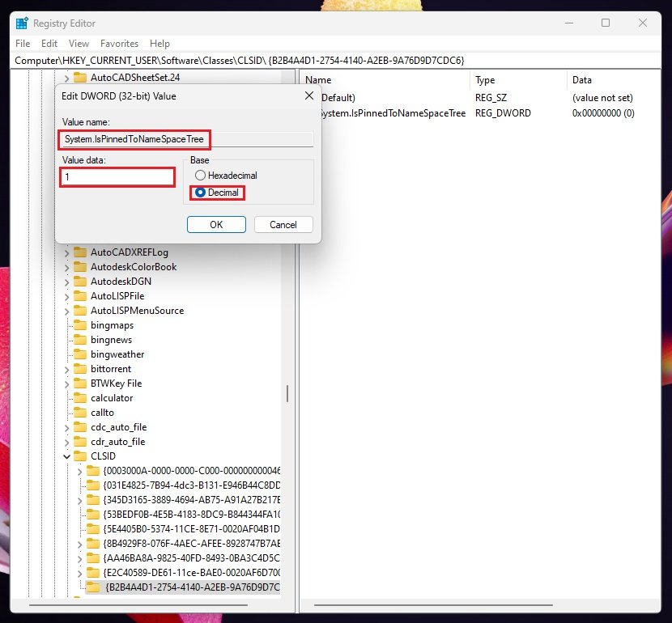The width and height of the screenshot is (672, 623).
Task: Click the calculator folder icon
Action: (x=80, y=397)
